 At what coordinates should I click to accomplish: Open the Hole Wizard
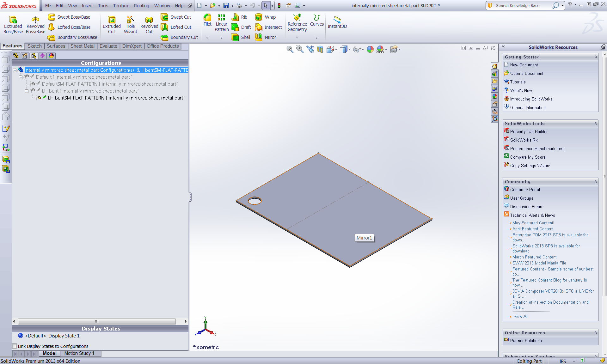click(x=130, y=24)
